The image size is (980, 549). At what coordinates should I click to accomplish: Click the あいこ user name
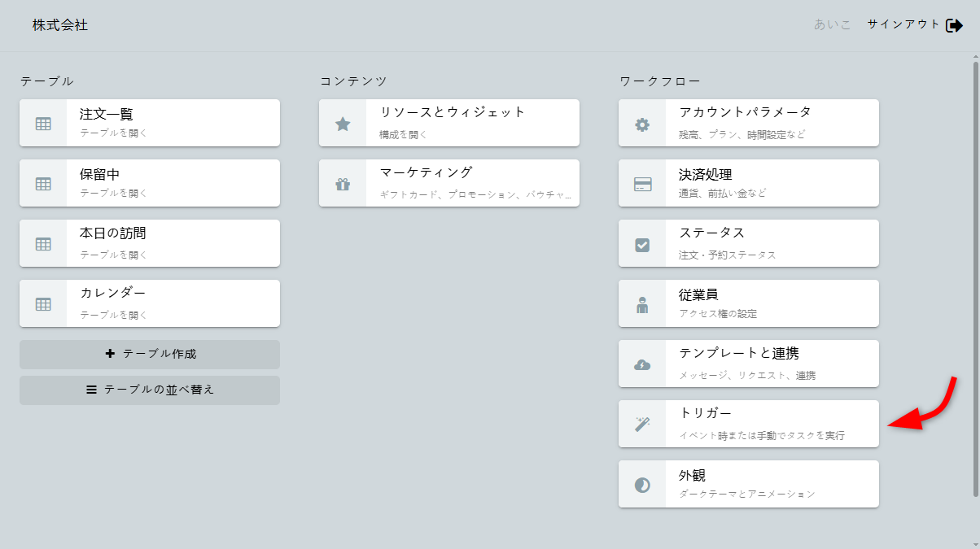pos(833,24)
